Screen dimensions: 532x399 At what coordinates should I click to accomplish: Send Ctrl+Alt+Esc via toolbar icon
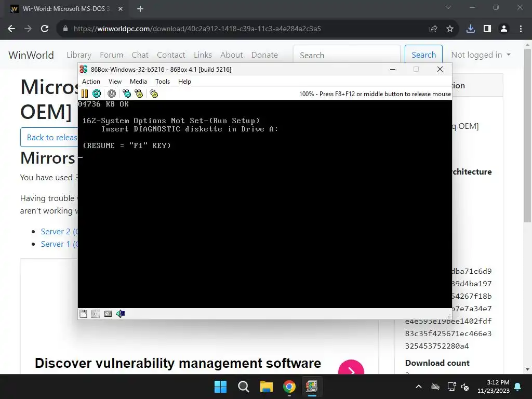coord(139,94)
